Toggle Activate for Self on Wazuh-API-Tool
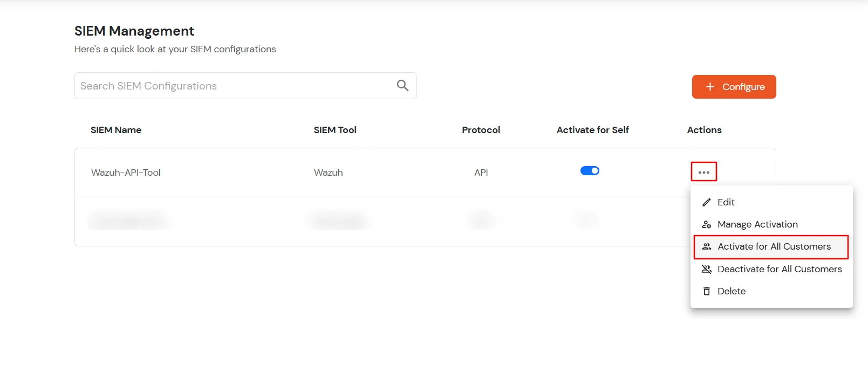868x372 pixels. [590, 171]
